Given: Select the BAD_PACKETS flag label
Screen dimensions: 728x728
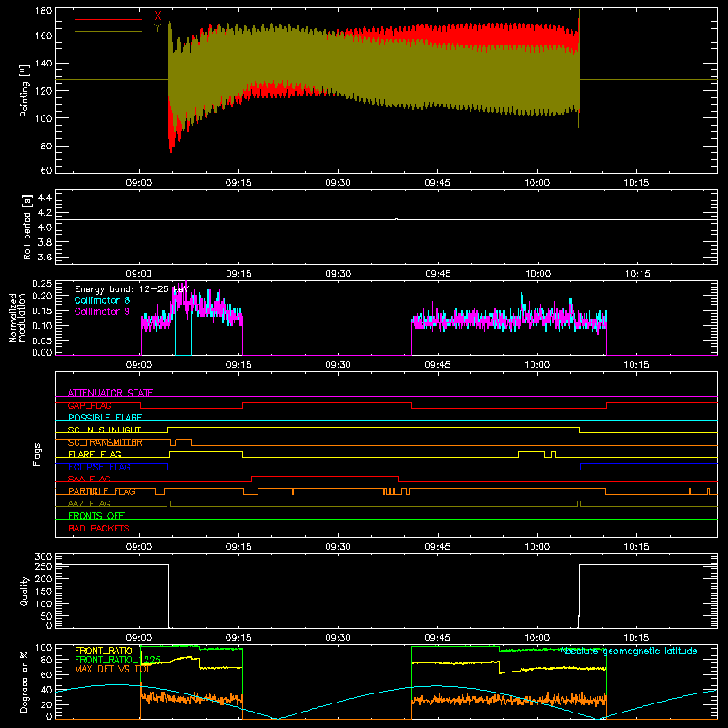Looking at the screenshot, I should pyautogui.click(x=99, y=528).
